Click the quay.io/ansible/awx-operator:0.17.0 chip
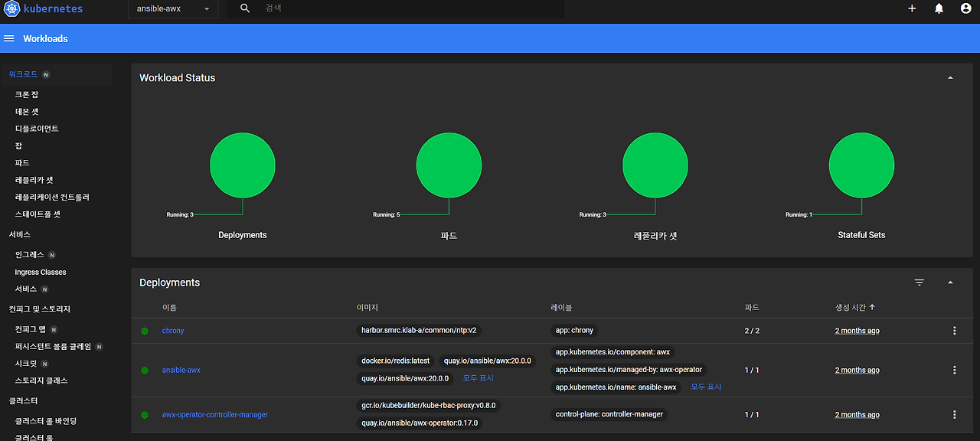The width and height of the screenshot is (980, 441). (x=420, y=423)
